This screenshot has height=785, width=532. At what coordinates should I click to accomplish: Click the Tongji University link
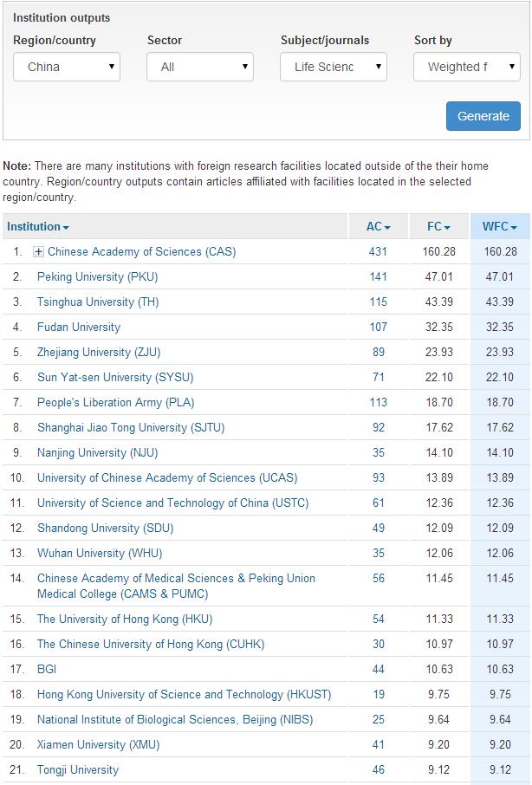click(78, 770)
